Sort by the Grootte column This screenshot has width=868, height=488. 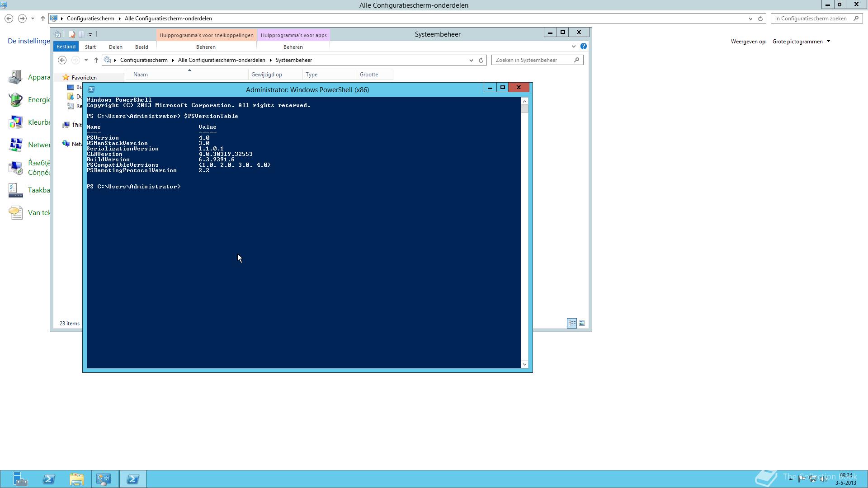[x=374, y=75]
